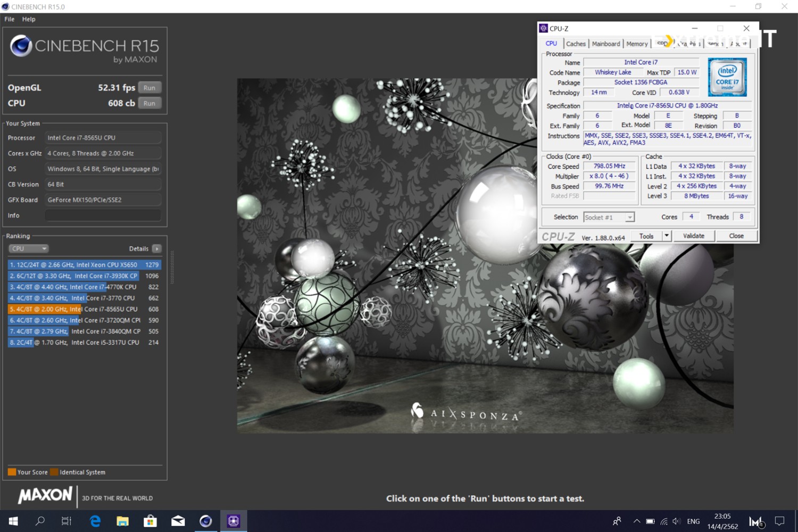Run the OpenGL benchmark

tap(149, 88)
